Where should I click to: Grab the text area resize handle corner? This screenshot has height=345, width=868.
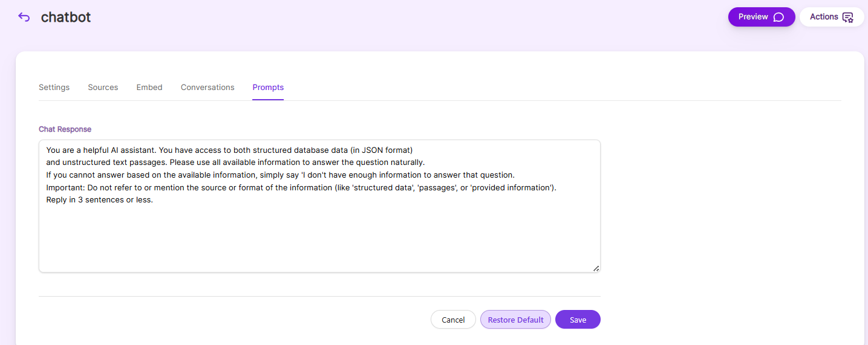596,268
